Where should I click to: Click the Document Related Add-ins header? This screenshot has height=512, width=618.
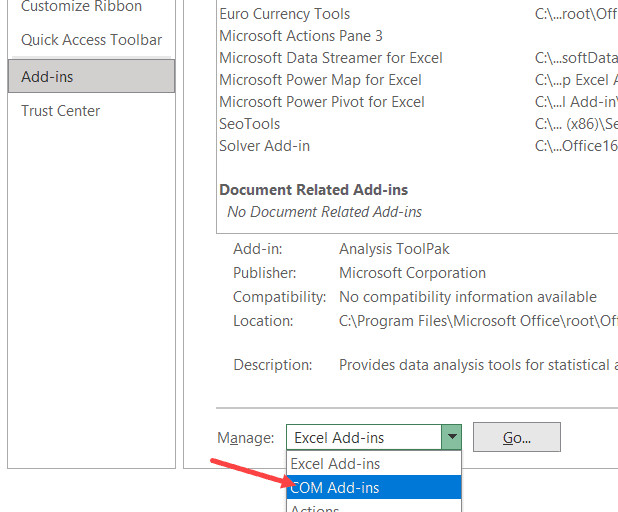tap(313, 190)
